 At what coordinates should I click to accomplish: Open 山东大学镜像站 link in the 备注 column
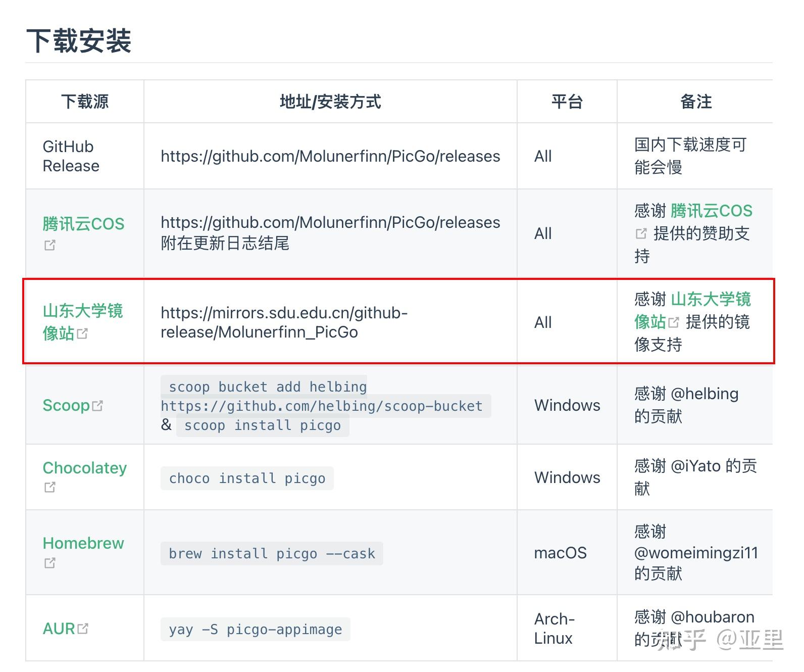(x=693, y=310)
